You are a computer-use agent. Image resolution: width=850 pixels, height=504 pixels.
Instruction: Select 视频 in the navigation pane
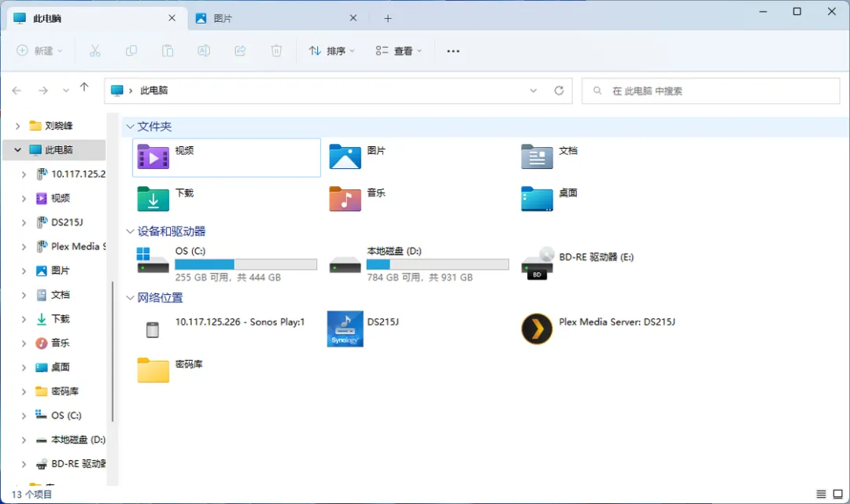(60, 198)
